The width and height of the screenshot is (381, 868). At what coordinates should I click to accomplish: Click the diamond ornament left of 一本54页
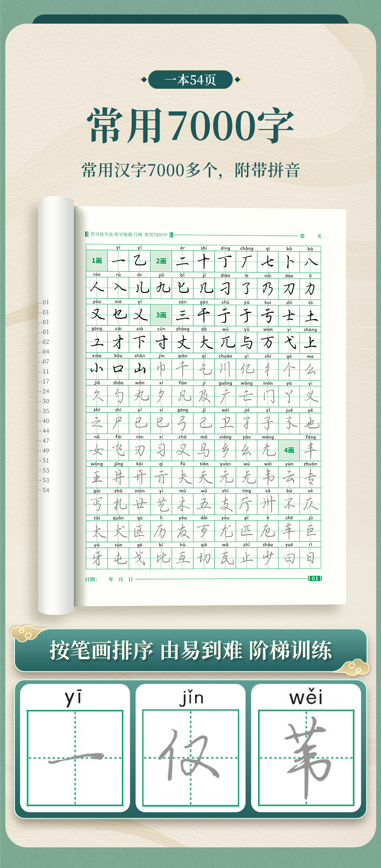pos(143,80)
